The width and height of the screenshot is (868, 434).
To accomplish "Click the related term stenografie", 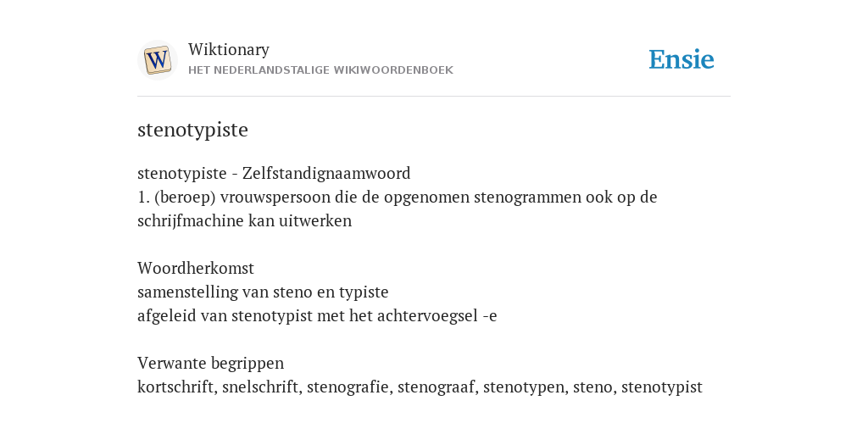I will pyautogui.click(x=348, y=387).
